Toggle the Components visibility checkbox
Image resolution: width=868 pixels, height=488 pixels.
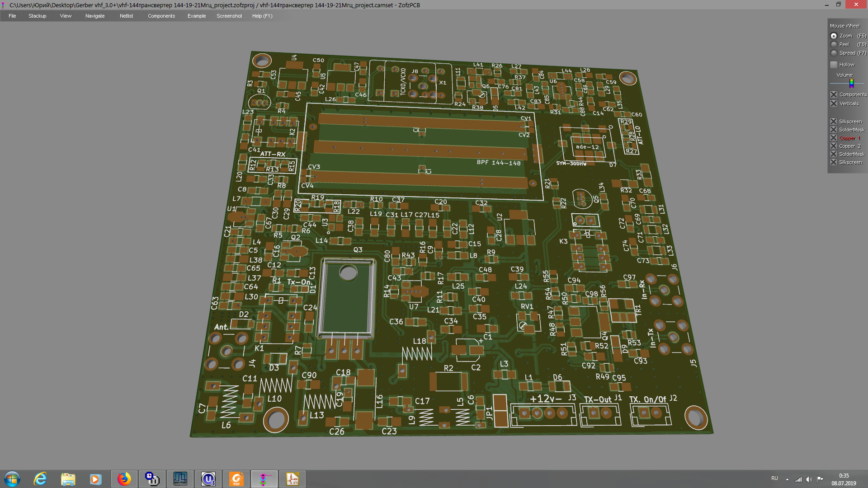834,94
